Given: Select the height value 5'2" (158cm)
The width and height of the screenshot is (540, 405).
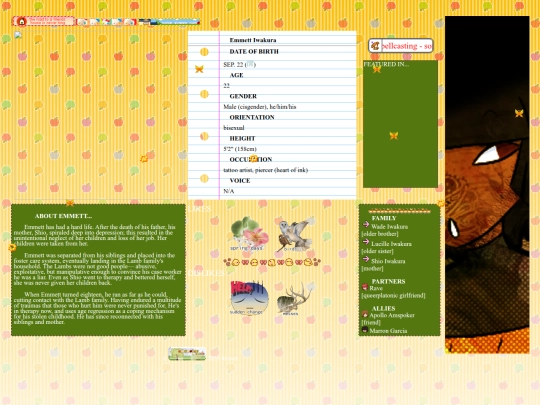Looking at the screenshot, I should pos(240,149).
